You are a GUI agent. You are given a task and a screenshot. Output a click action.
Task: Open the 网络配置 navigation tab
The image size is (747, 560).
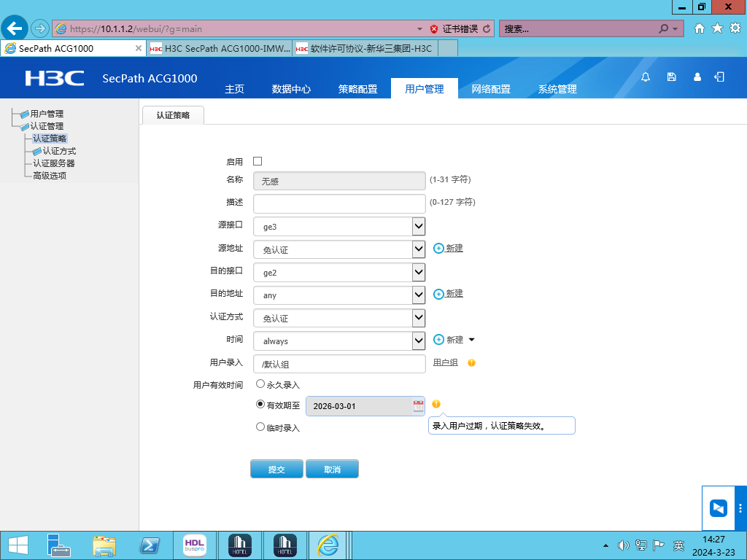pyautogui.click(x=491, y=89)
